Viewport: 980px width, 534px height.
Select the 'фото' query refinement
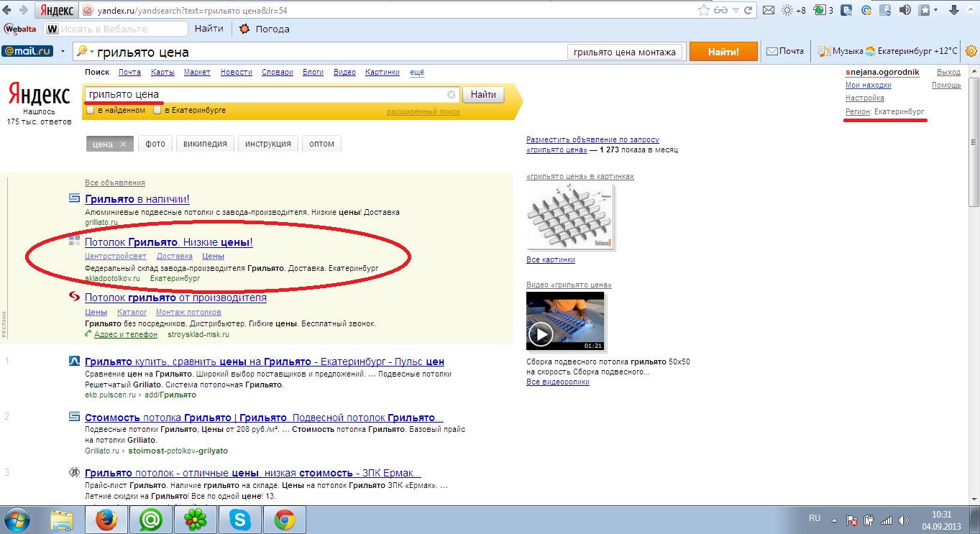(155, 144)
